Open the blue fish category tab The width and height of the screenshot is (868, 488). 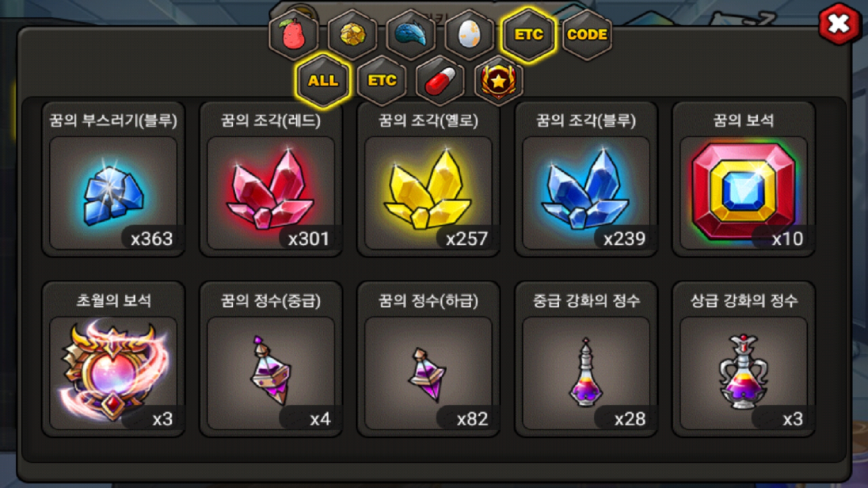pos(411,34)
